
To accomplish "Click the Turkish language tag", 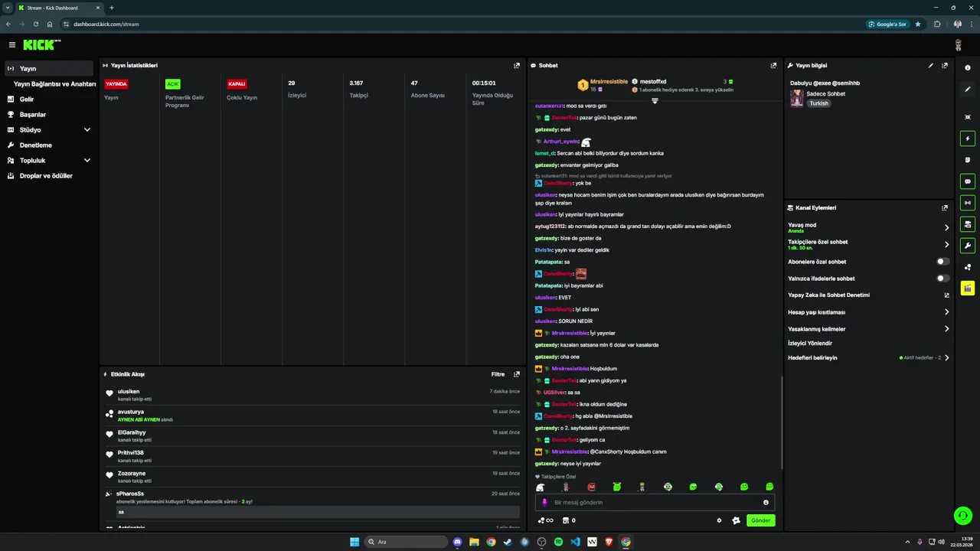I will click(818, 103).
